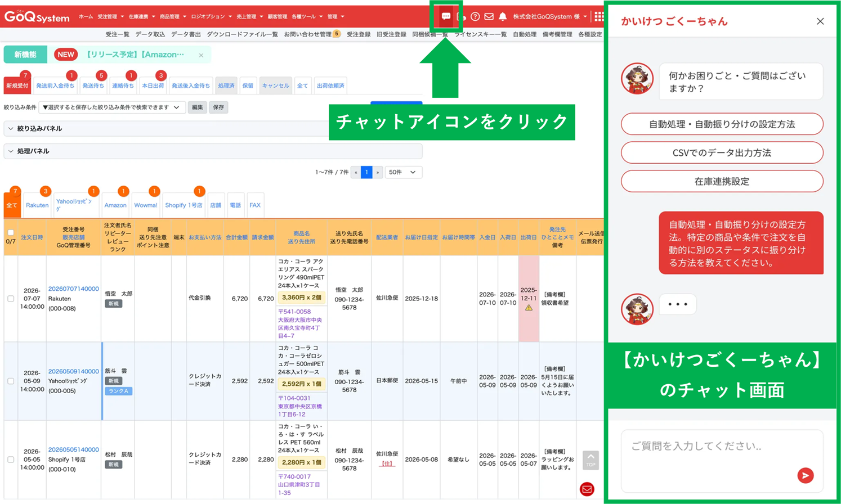841x504 pixels.
Task: Close the かいけつごくーちゃん chat panel
Action: pyautogui.click(x=820, y=21)
